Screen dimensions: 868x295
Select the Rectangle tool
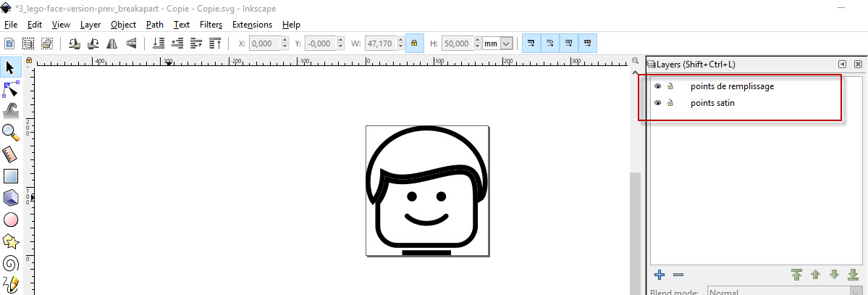(x=11, y=175)
